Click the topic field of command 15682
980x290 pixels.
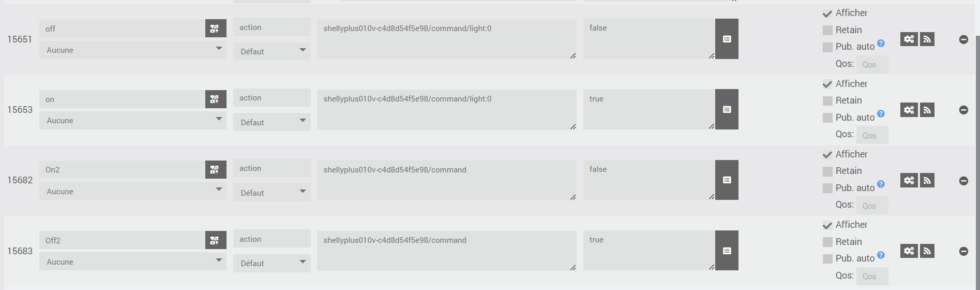click(x=446, y=180)
